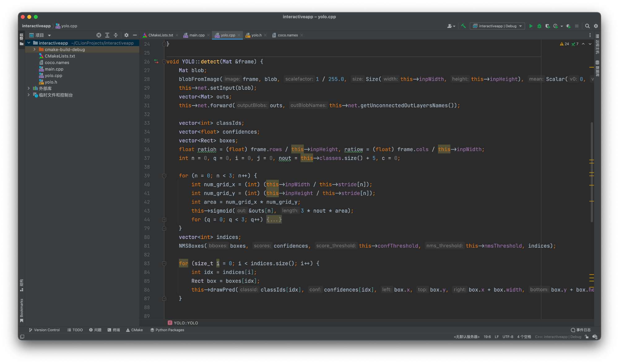This screenshot has width=619, height=364.
Task: Open interactiveapp Debug configuration dropdown
Action: 497,26
